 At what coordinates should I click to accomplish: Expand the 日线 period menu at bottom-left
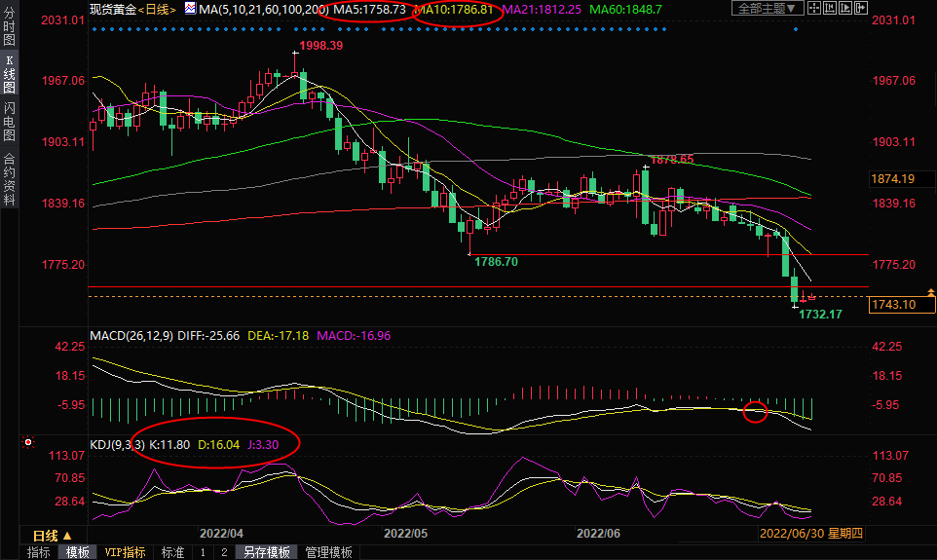click(52, 536)
